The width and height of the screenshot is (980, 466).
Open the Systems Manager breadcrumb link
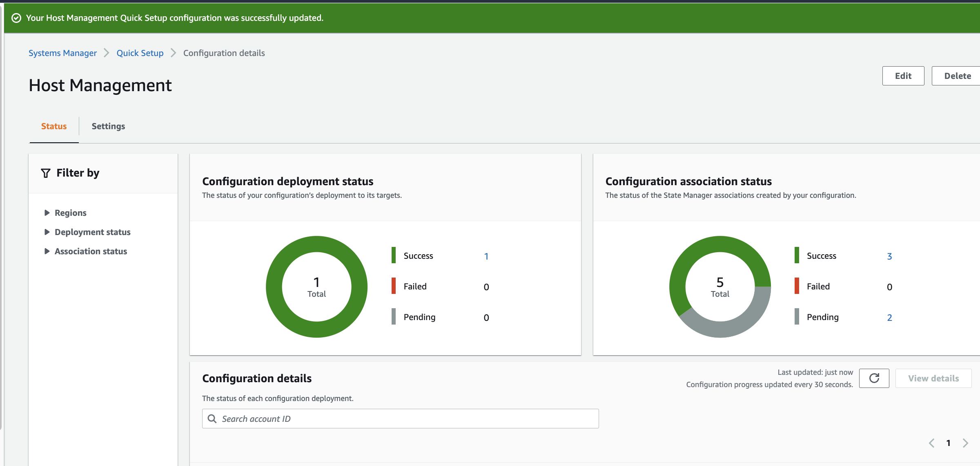click(62, 53)
